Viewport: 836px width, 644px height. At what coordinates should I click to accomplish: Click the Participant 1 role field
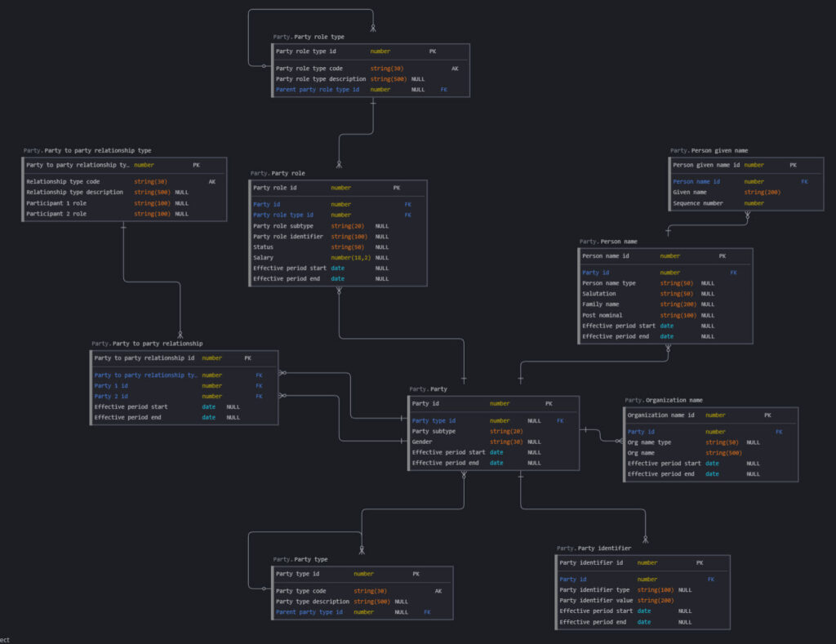pyautogui.click(x=56, y=203)
